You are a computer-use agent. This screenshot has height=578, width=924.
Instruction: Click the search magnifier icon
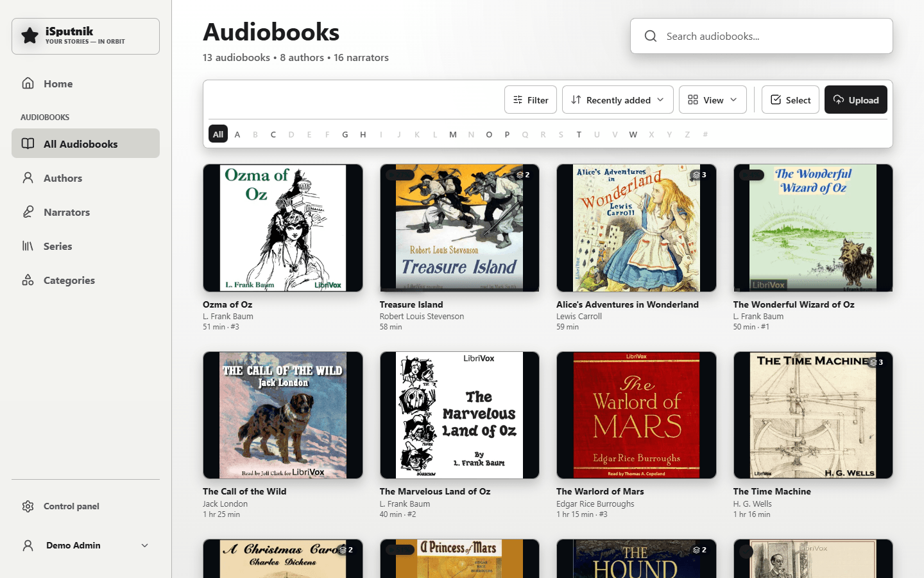coord(651,36)
